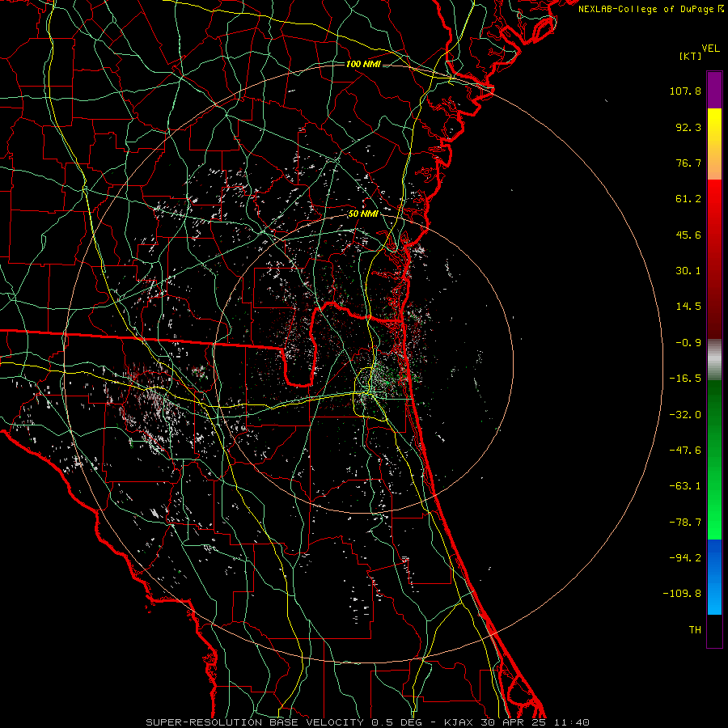
Task: Click the 50 NMI range ring label
Action: [363, 214]
